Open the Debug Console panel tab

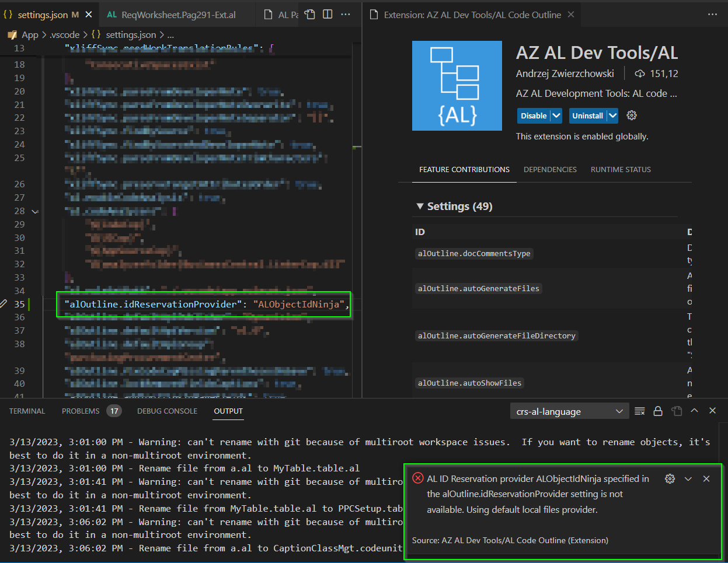click(167, 411)
